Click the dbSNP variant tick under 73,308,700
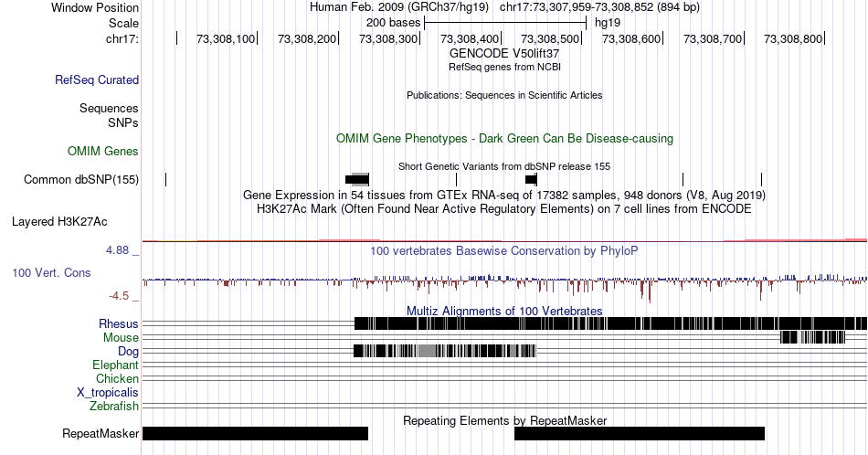 click(x=683, y=179)
